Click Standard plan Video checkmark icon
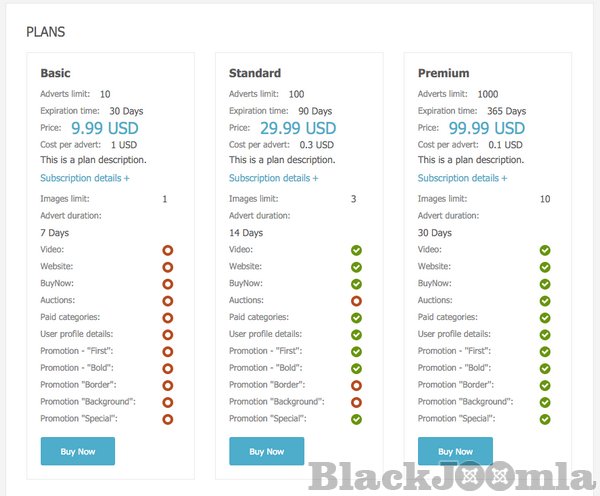The height and width of the screenshot is (496, 600). [356, 250]
